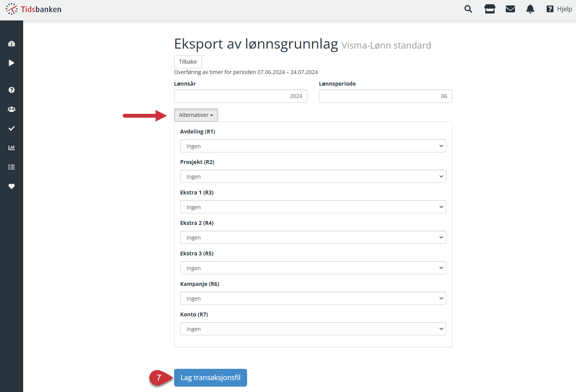Open the Prosjekt (R2) dropdown
The height and width of the screenshot is (392, 576).
[x=313, y=176]
